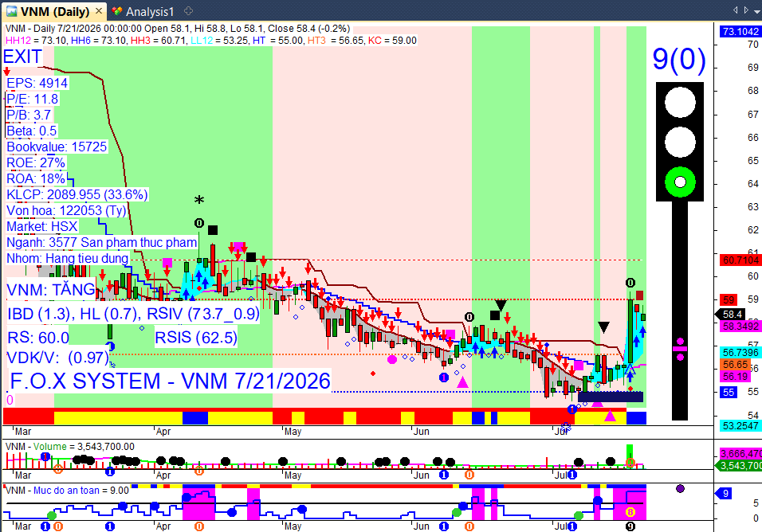Select the EPS: 4914 line

37,83
